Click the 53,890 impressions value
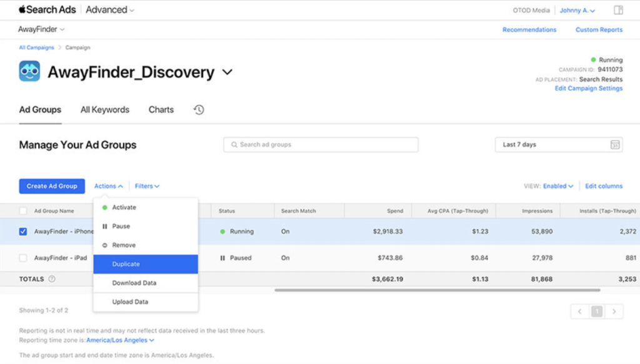Image resolution: width=640 pixels, height=364 pixels. click(x=542, y=232)
